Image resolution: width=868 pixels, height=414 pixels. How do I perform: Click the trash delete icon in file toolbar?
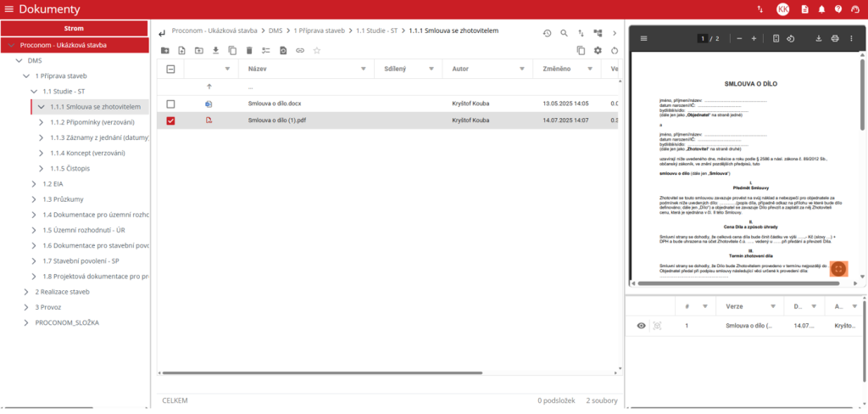point(249,51)
